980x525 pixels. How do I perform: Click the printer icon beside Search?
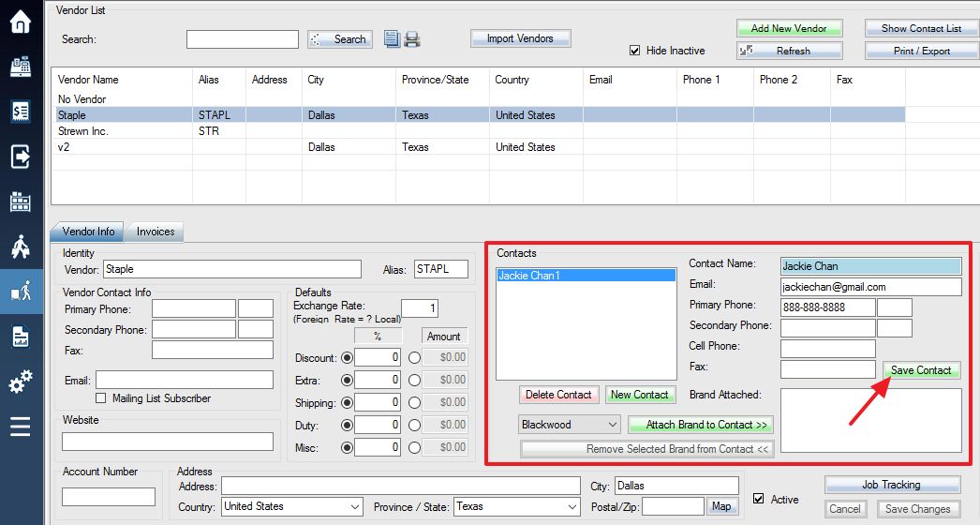(412, 38)
